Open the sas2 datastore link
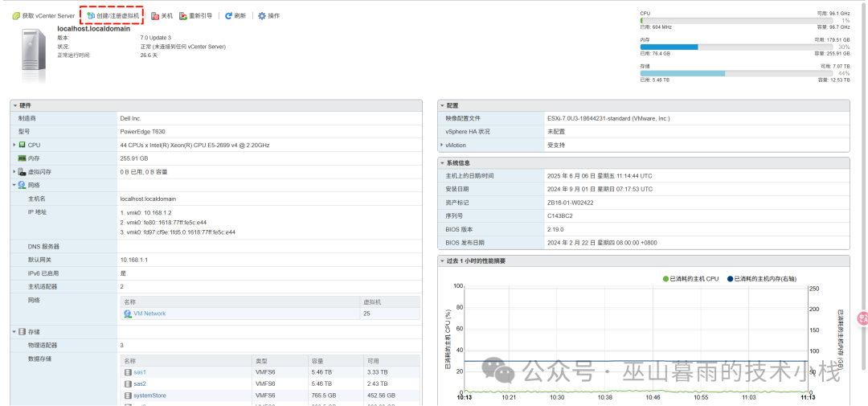Image resolution: width=868 pixels, height=406 pixels. point(140,383)
